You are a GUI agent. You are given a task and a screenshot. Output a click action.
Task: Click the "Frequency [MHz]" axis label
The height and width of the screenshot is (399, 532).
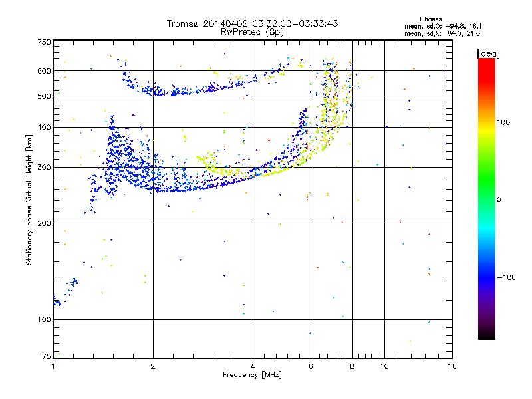point(252,375)
